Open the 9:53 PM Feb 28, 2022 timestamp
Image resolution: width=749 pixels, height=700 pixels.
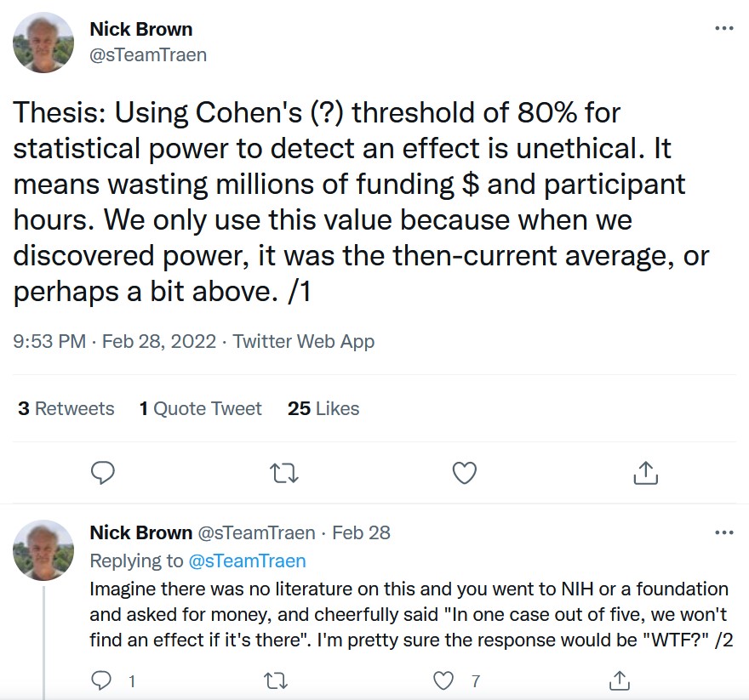coord(115,341)
